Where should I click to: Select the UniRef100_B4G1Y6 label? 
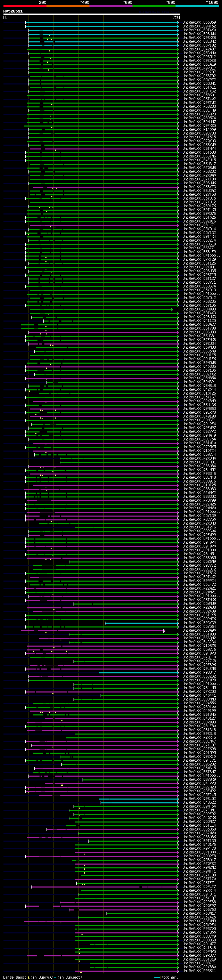point(199,844)
